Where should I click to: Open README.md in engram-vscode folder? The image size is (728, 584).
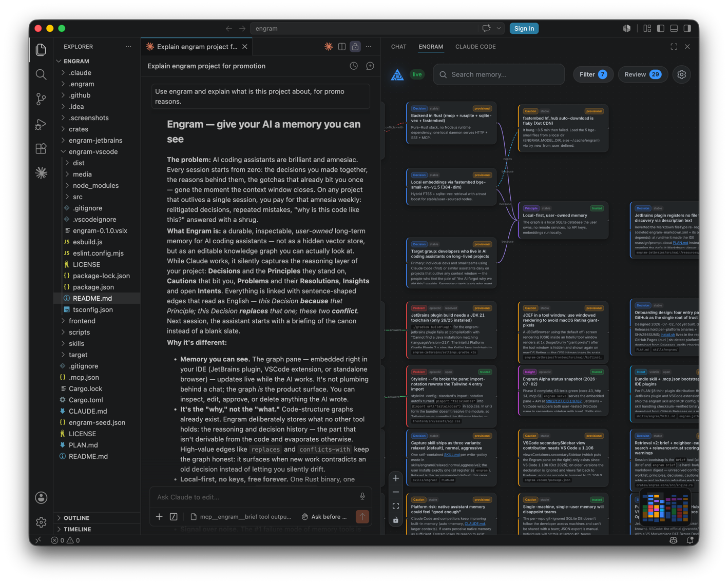97,299
